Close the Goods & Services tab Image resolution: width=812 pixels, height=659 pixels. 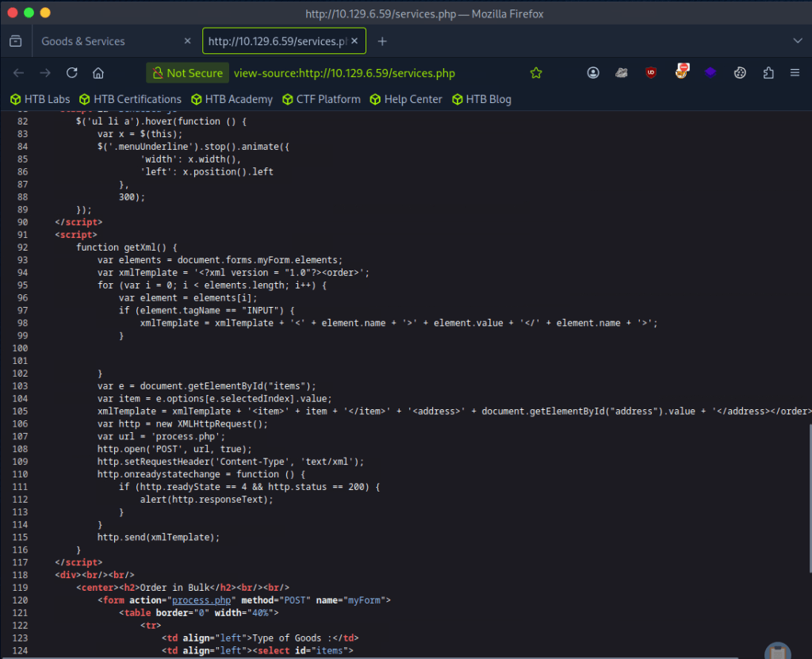click(188, 41)
